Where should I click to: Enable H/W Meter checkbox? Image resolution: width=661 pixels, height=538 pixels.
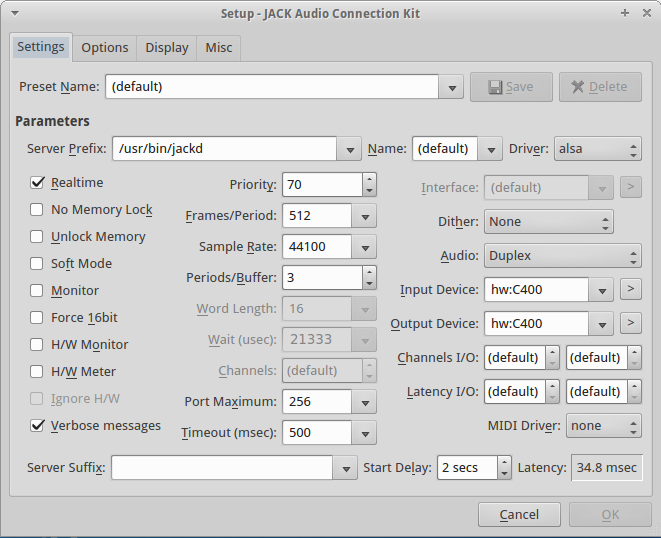coord(37,371)
